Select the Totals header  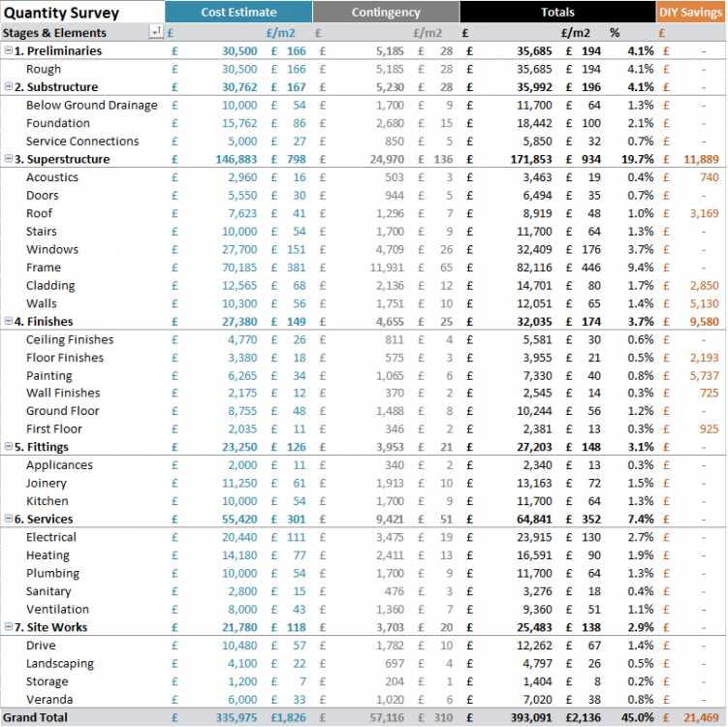557,12
